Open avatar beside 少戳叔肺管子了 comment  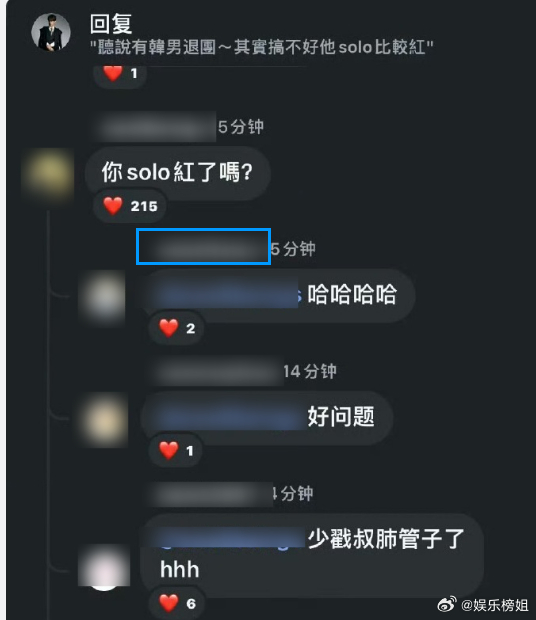coord(104,566)
